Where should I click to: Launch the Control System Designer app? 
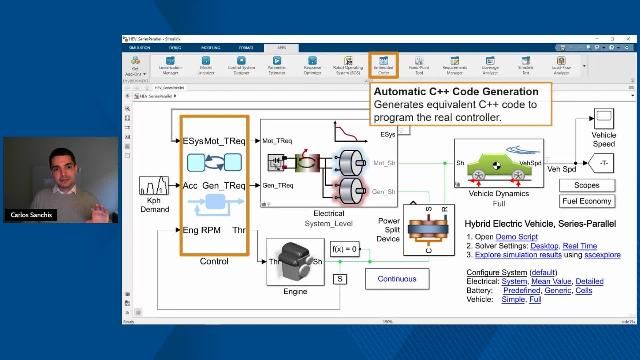pos(241,65)
